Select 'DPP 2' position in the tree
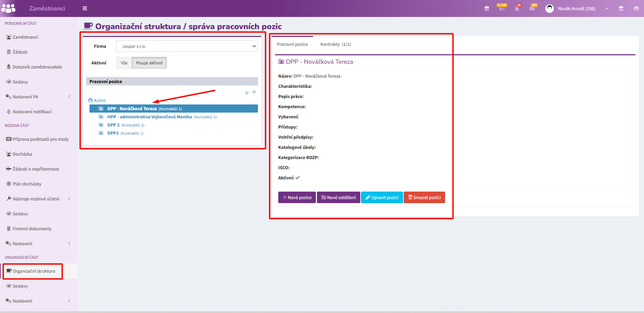The height and width of the screenshot is (313, 644). point(113,125)
